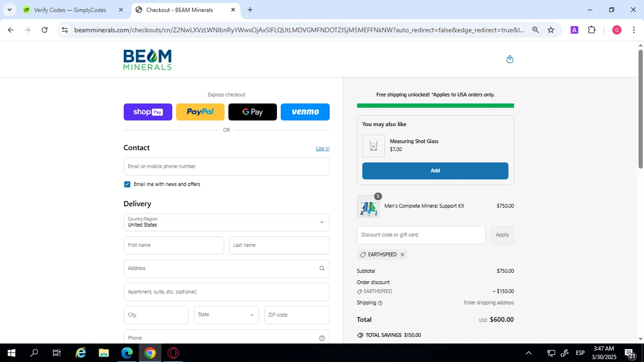Screen dimensions: 644x362
Task: Focus the ZIP code field
Action: click(297, 315)
